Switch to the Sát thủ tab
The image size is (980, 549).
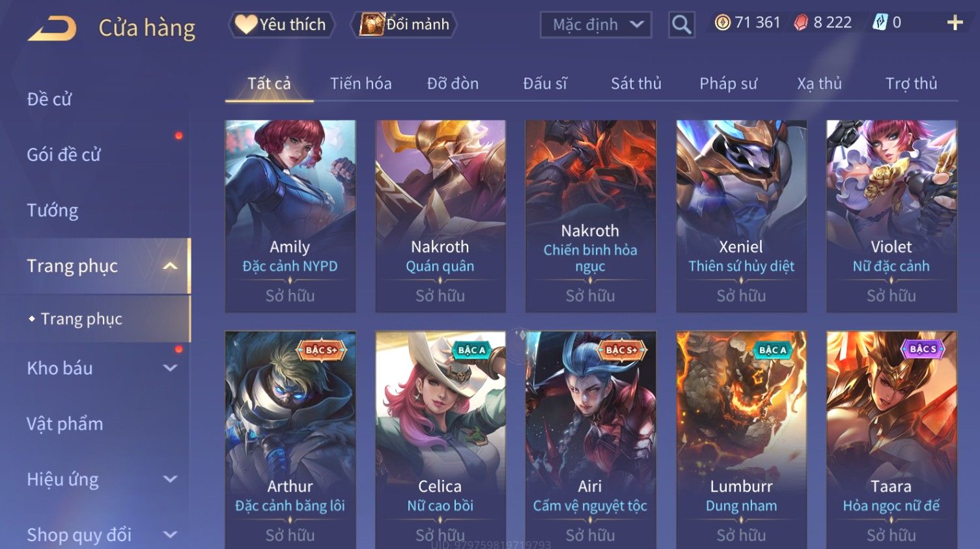(x=636, y=83)
